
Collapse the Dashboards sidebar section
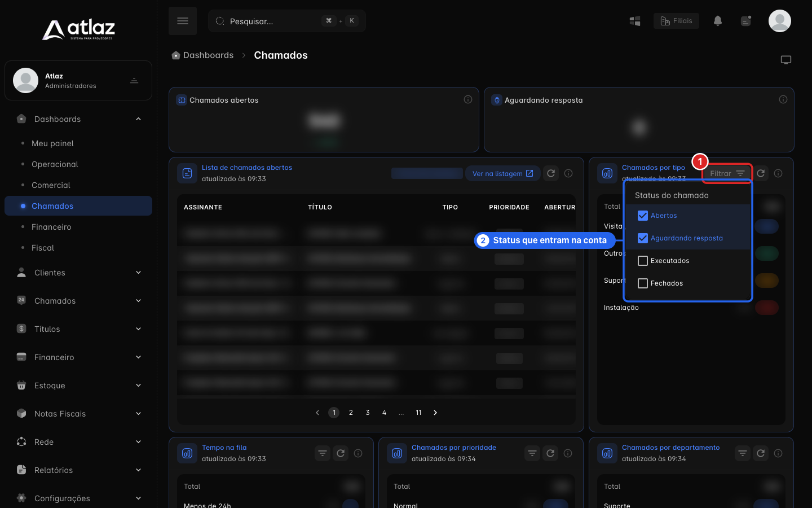[78, 119]
